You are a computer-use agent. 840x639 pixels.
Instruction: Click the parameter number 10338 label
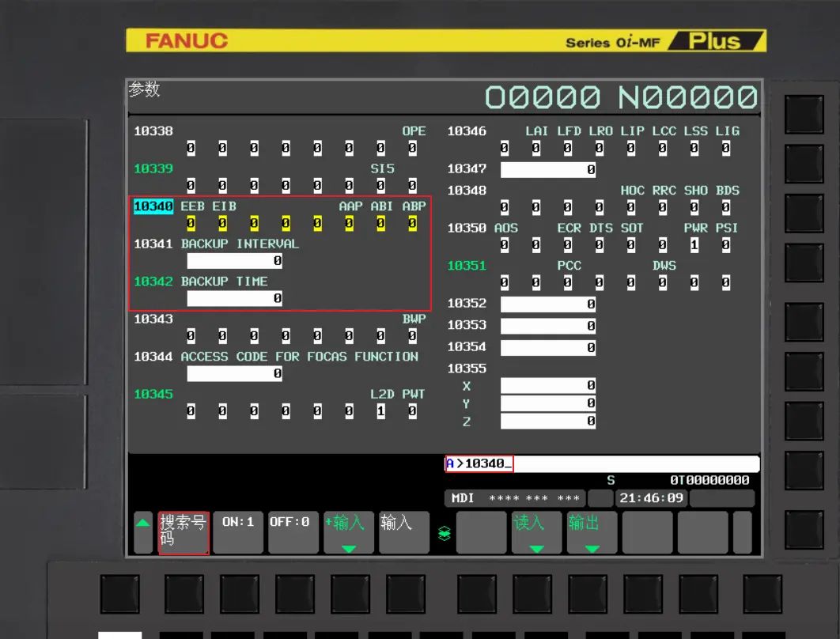pyautogui.click(x=153, y=131)
